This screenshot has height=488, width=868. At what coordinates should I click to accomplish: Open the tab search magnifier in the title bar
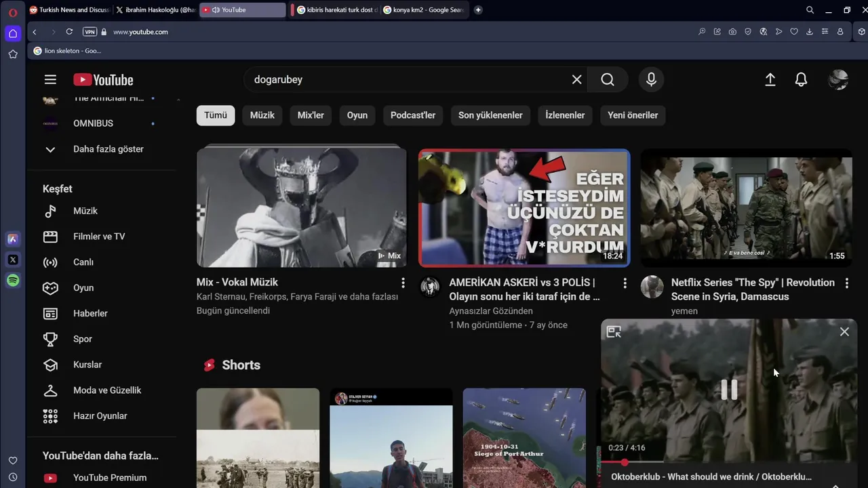[x=810, y=10]
